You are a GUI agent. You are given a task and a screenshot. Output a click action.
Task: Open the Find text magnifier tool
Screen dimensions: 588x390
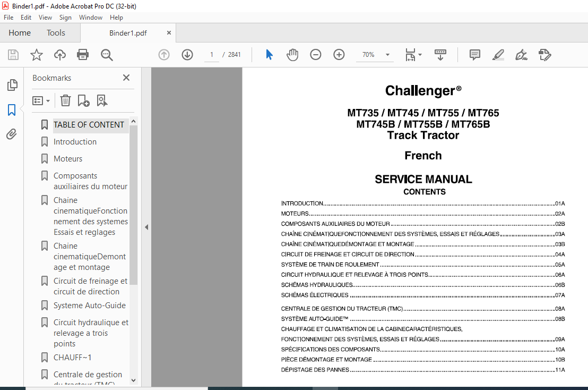point(107,55)
